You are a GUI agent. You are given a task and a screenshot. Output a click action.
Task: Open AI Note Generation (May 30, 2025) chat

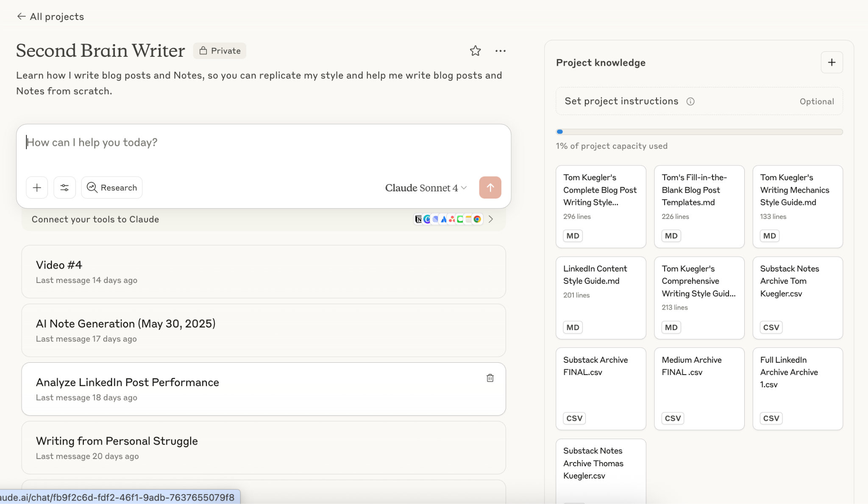click(x=263, y=330)
